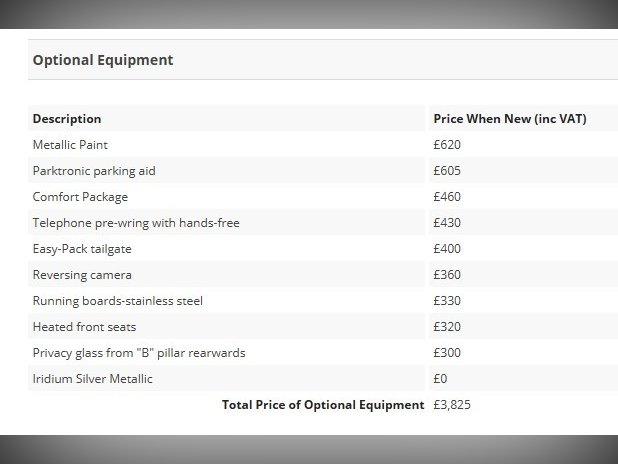Click the £400 tailgate price
618x464 pixels.
click(x=447, y=249)
